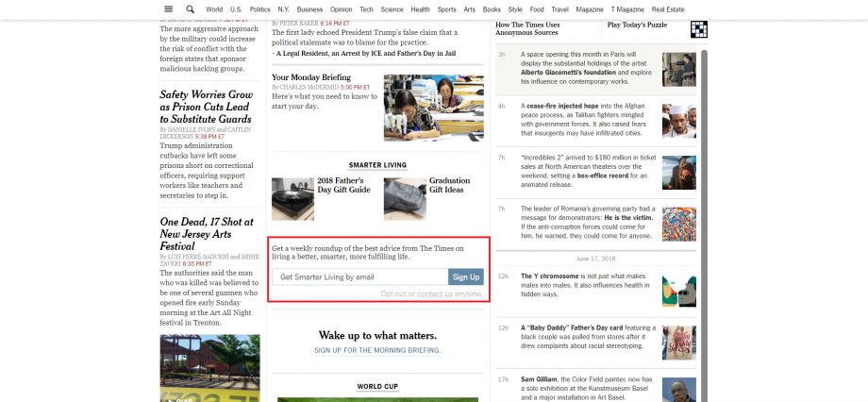Open Your Monday Briefing headline
868x402 pixels.
(311, 77)
